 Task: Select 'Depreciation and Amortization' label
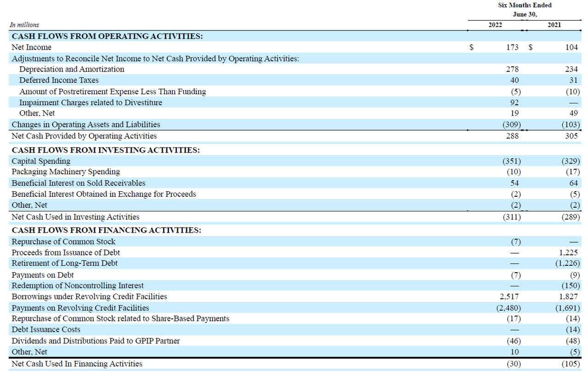coord(72,69)
